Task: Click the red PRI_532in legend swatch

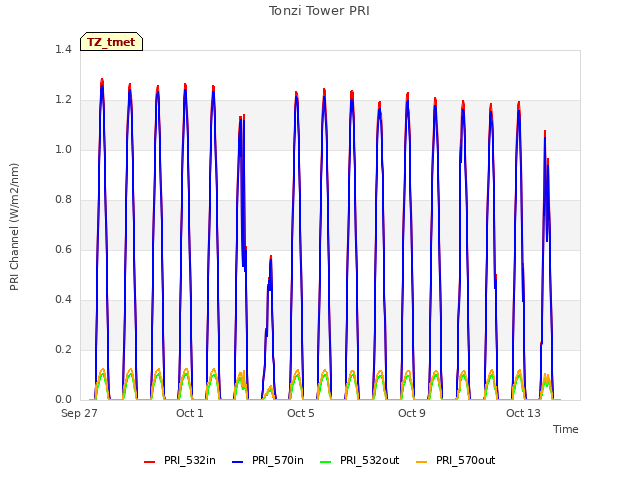Action: [x=149, y=462]
